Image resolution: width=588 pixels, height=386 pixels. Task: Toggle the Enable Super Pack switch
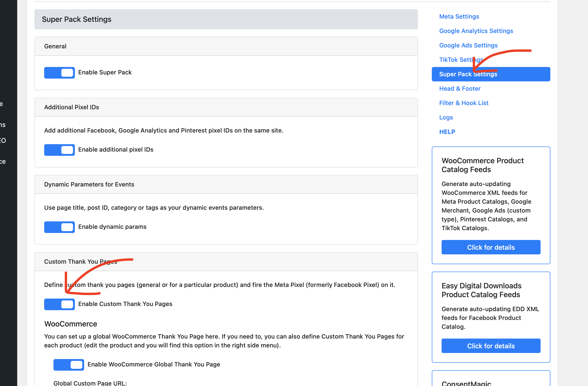coord(59,73)
